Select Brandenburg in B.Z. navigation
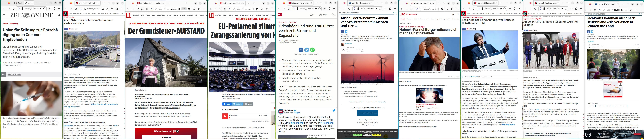This screenshot has width=644, height=139. [435, 19]
